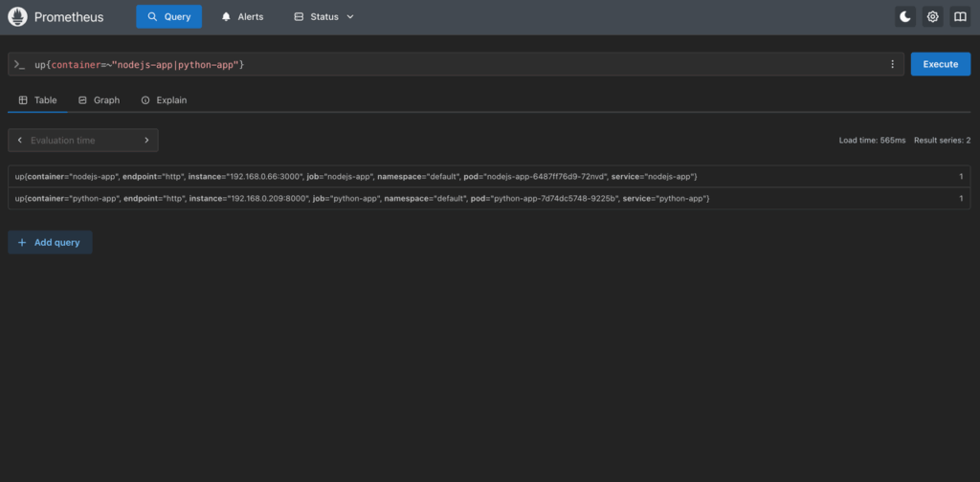Open the Query page

pos(168,17)
